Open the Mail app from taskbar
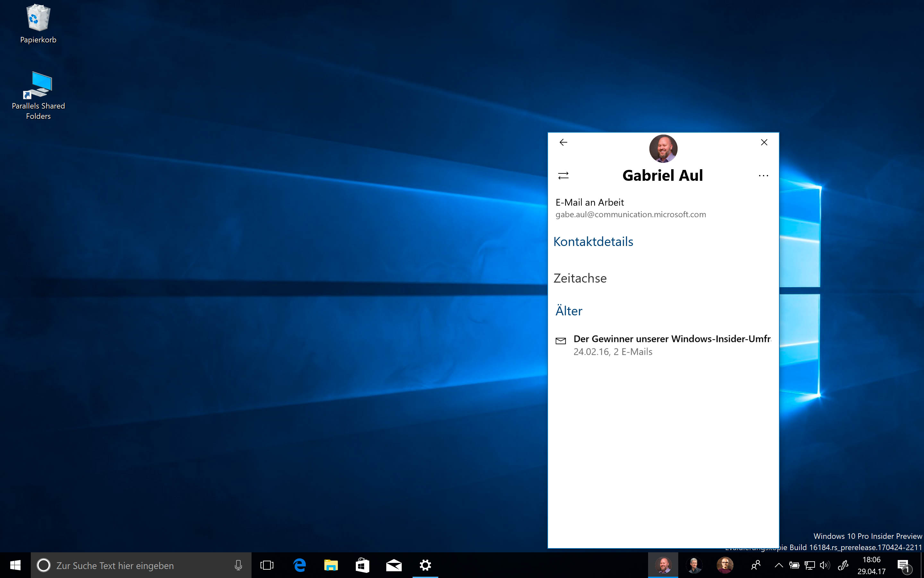Image resolution: width=924 pixels, height=578 pixels. 394,565
